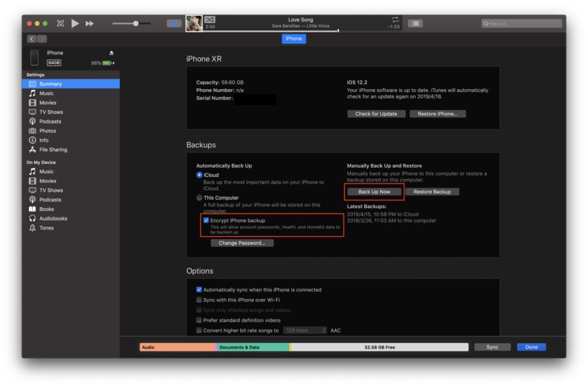Toggle Encrypt iPhone backup checkbox
The image size is (588, 387).
(x=206, y=220)
